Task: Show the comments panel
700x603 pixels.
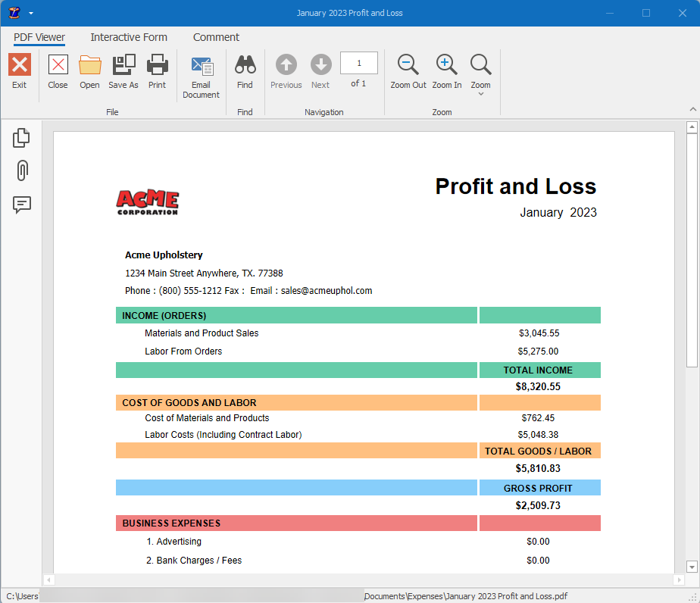Action: [x=21, y=205]
